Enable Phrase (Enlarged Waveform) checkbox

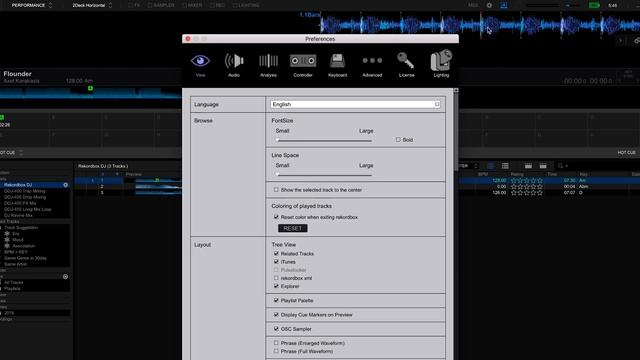276,343
